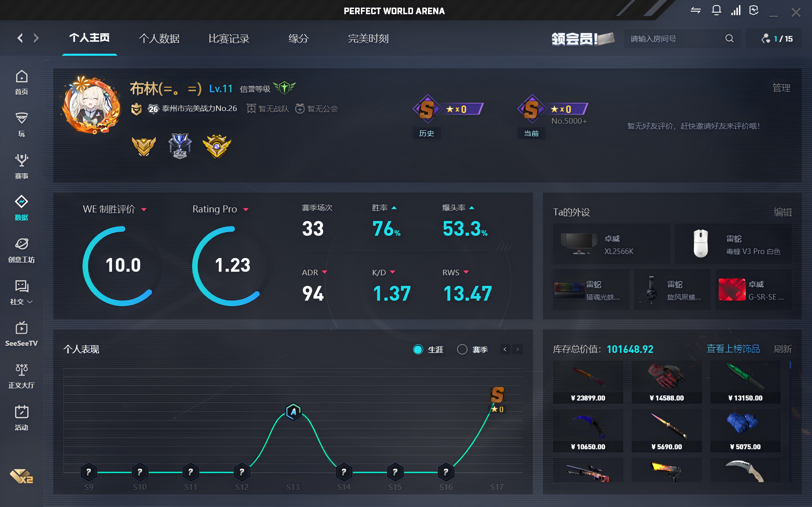
Task: Switch to the 比赛记录 tab
Action: [229, 39]
